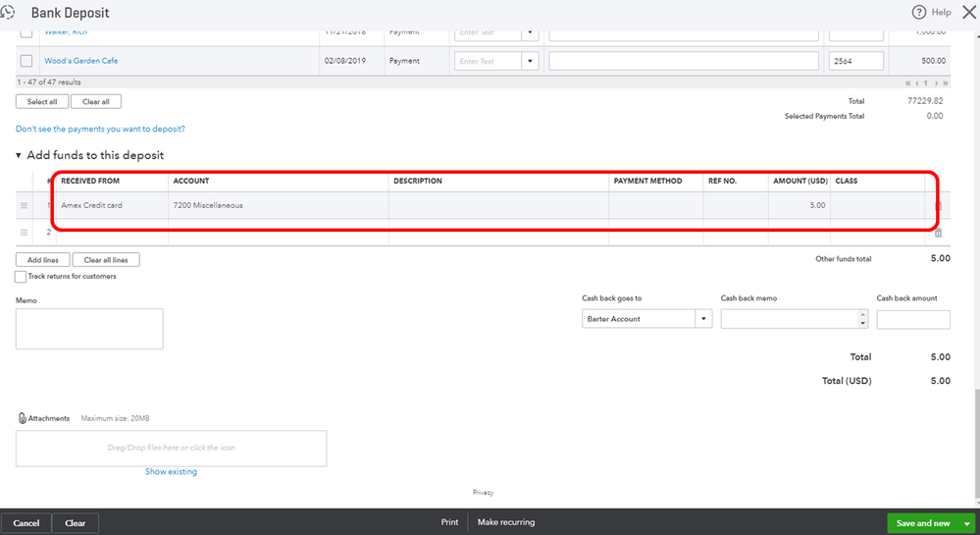Image resolution: width=980 pixels, height=535 pixels.
Task: Click Make recurring in the footer
Action: [x=505, y=522]
